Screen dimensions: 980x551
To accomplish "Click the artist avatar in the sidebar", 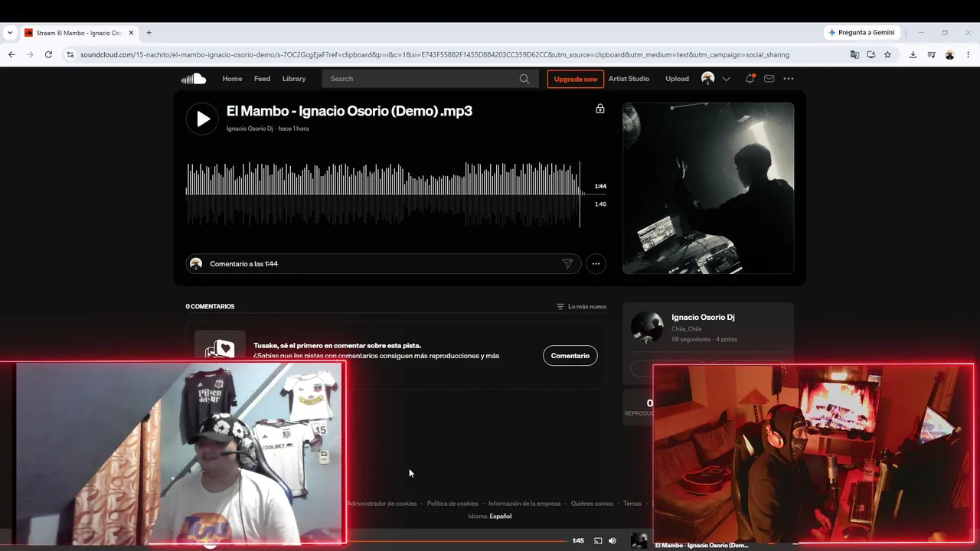I will coord(647,328).
